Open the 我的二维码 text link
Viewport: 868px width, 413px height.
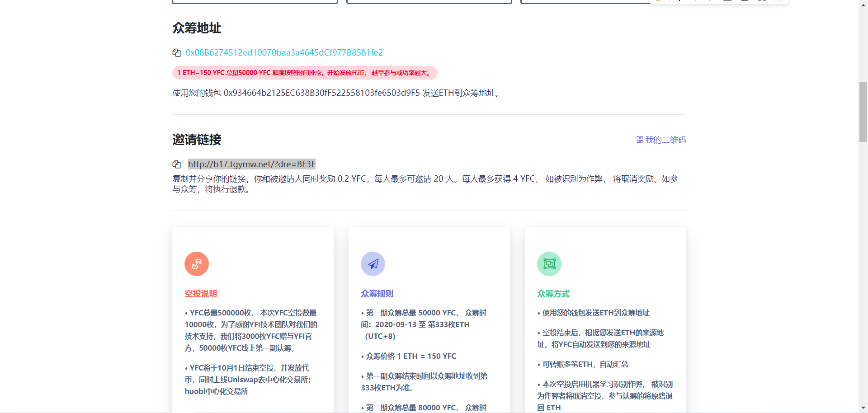(x=665, y=140)
